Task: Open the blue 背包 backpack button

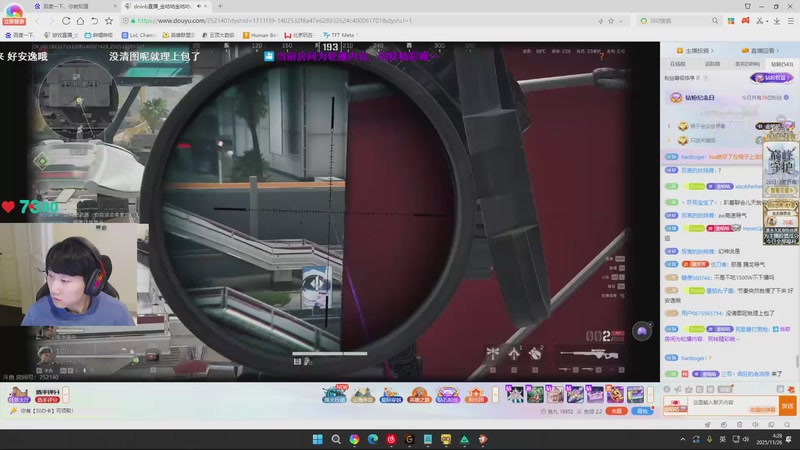Action: point(642,411)
